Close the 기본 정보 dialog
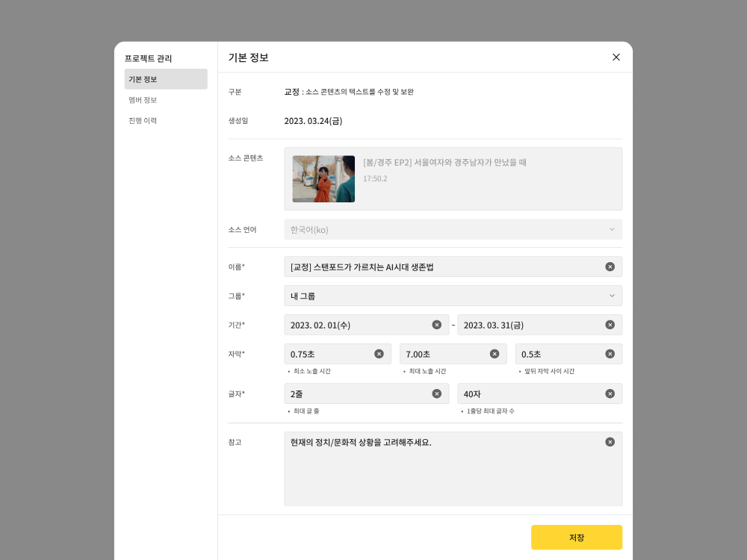 coord(616,57)
